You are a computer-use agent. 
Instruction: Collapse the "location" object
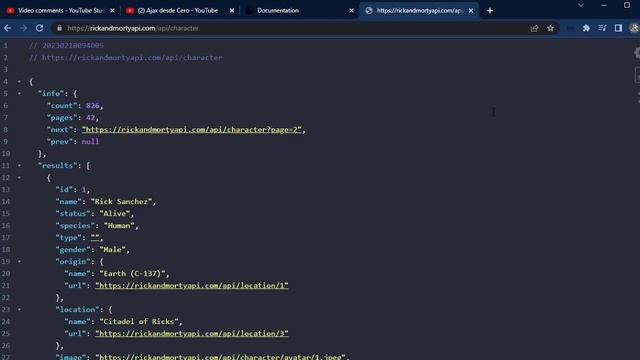pyautogui.click(x=19, y=310)
